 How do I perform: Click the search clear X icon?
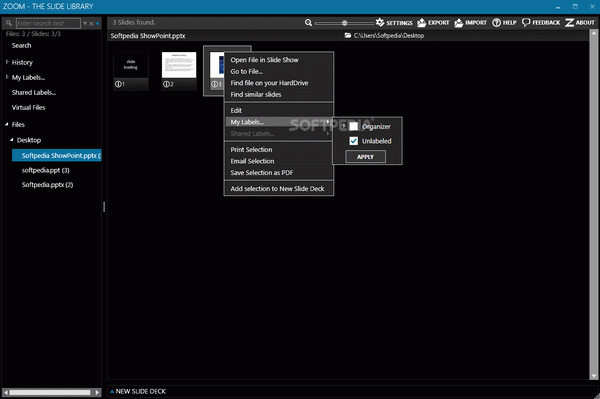(91, 24)
